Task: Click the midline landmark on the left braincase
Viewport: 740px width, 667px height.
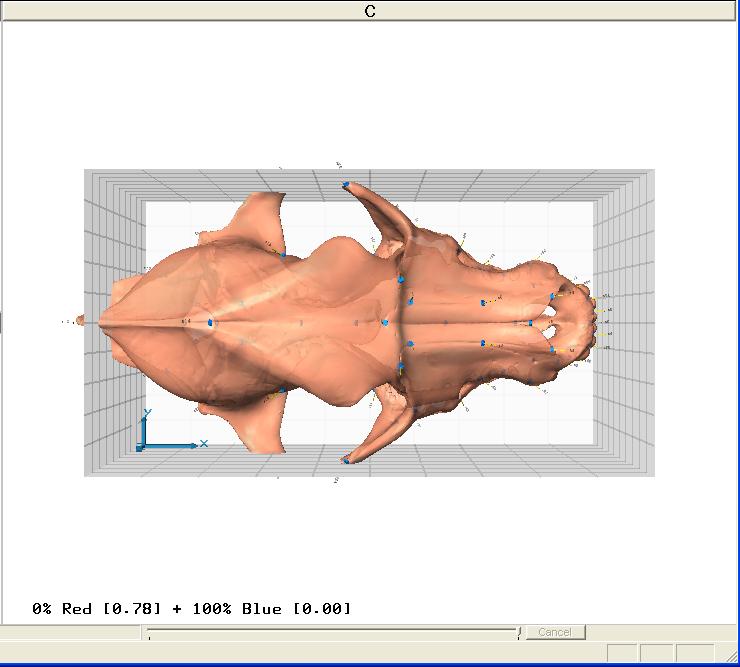Action: click(x=211, y=323)
